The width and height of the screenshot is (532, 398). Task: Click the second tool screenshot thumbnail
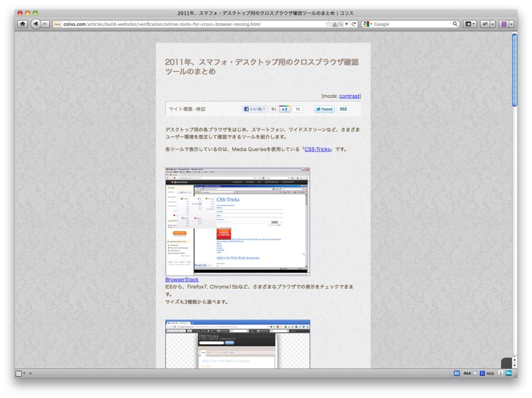click(238, 344)
